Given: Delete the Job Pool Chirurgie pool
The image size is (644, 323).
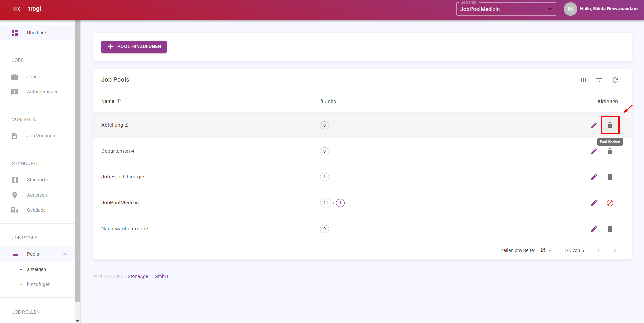Looking at the screenshot, I should pos(610,177).
